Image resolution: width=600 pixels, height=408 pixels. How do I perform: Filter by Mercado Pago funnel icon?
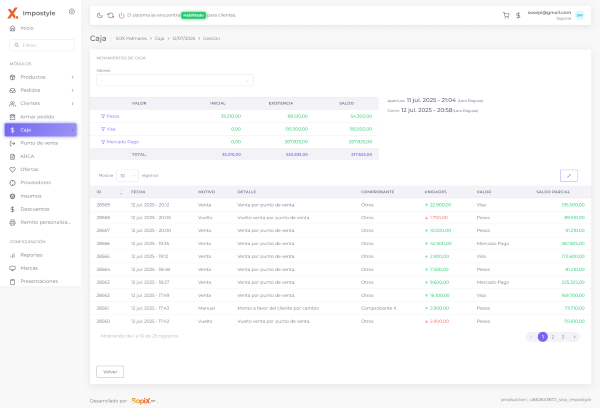pos(103,141)
